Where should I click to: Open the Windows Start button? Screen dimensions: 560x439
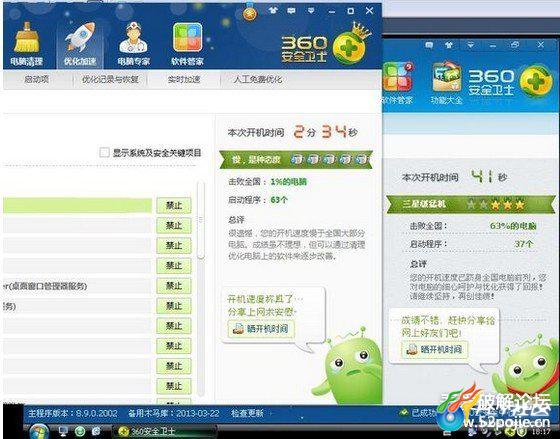click(x=39, y=431)
